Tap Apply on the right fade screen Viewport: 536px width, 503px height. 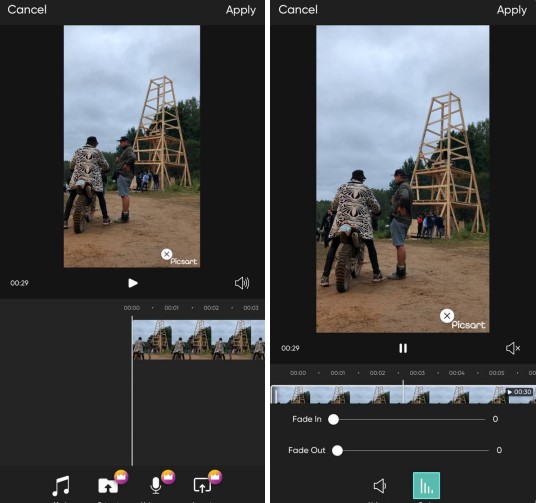512,10
